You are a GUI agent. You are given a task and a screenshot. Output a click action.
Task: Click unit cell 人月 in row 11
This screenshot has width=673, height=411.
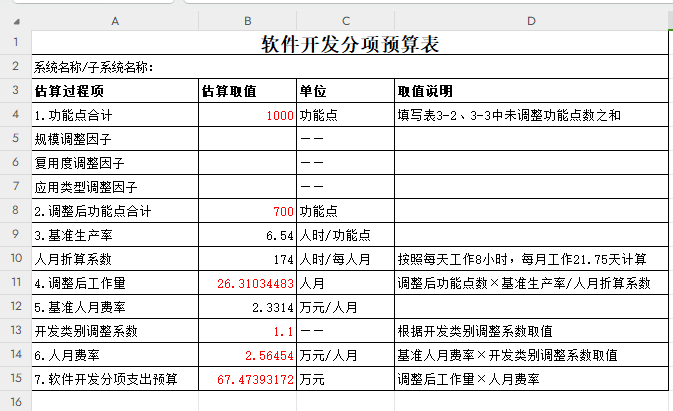(x=346, y=283)
